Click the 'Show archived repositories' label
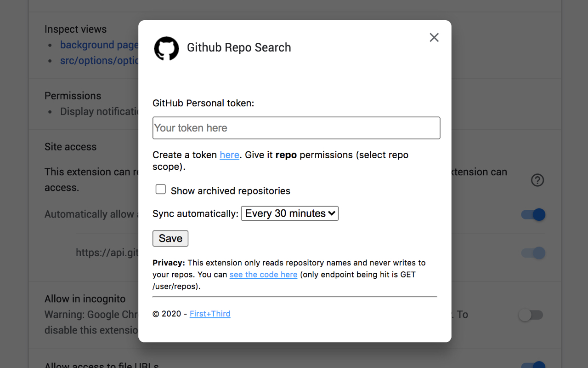 coord(231,191)
